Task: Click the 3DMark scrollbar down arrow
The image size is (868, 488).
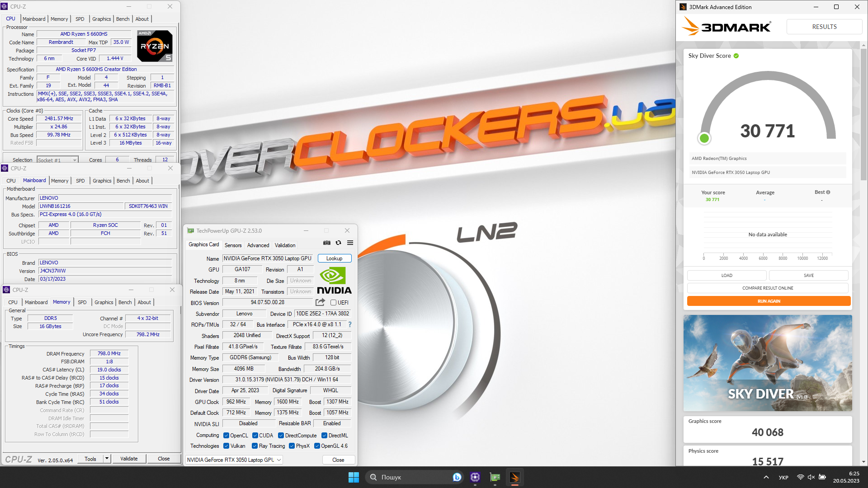Action: click(x=863, y=462)
